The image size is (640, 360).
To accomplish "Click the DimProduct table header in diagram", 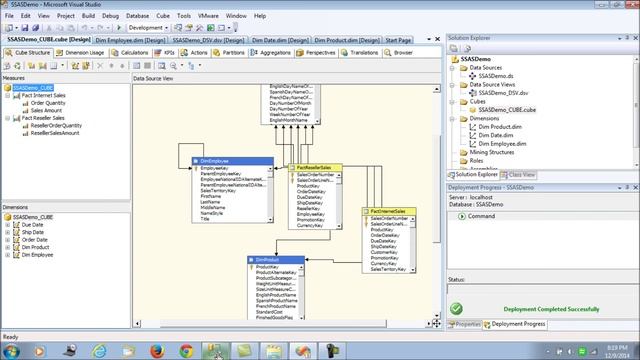I will (276, 260).
